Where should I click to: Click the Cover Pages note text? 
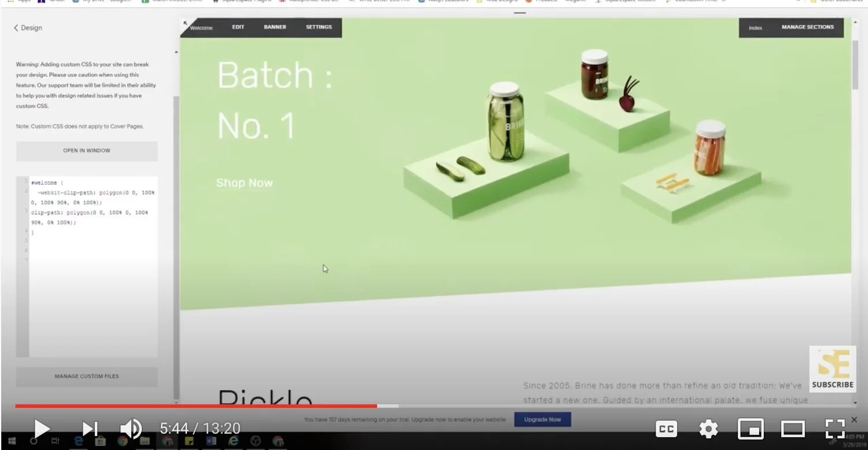pyautogui.click(x=80, y=126)
